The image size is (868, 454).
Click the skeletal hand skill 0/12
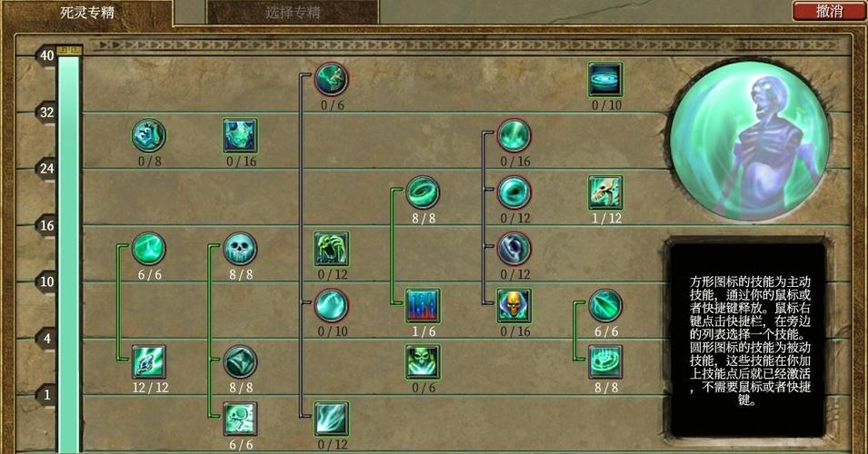332,248
